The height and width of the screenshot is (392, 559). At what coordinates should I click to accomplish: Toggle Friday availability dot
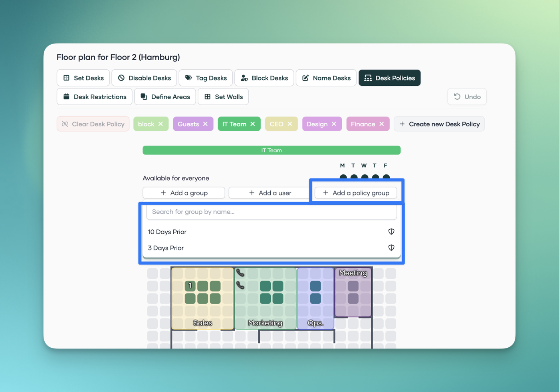pyautogui.click(x=386, y=176)
